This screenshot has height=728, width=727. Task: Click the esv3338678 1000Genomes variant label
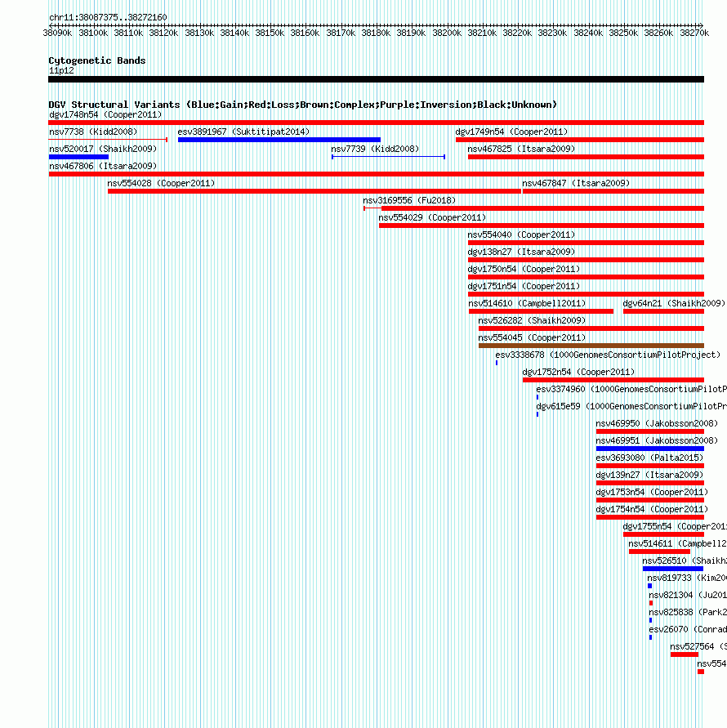(x=608, y=355)
